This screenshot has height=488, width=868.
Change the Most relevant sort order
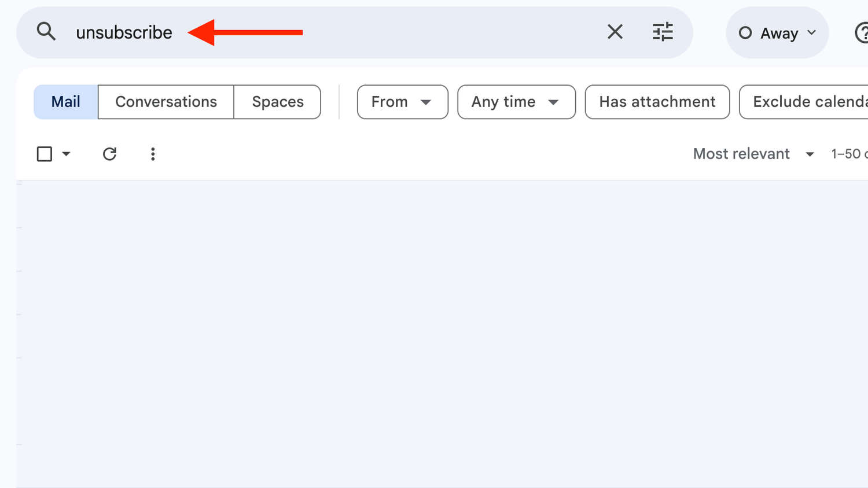(x=754, y=154)
